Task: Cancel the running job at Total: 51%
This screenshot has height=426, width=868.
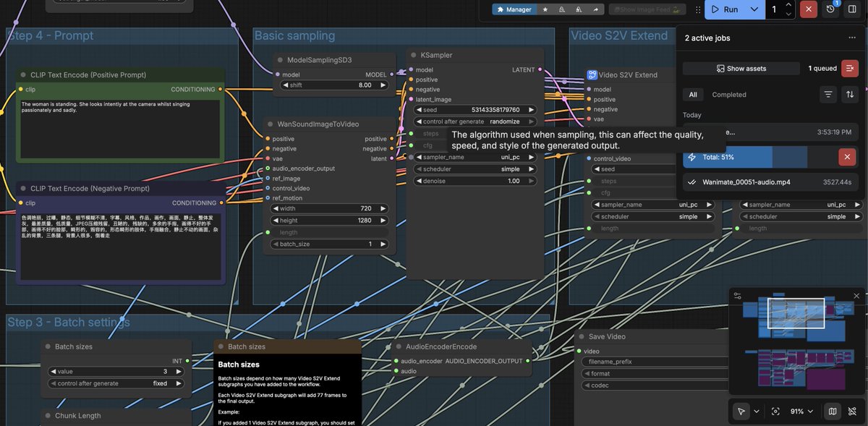Action: tap(846, 157)
